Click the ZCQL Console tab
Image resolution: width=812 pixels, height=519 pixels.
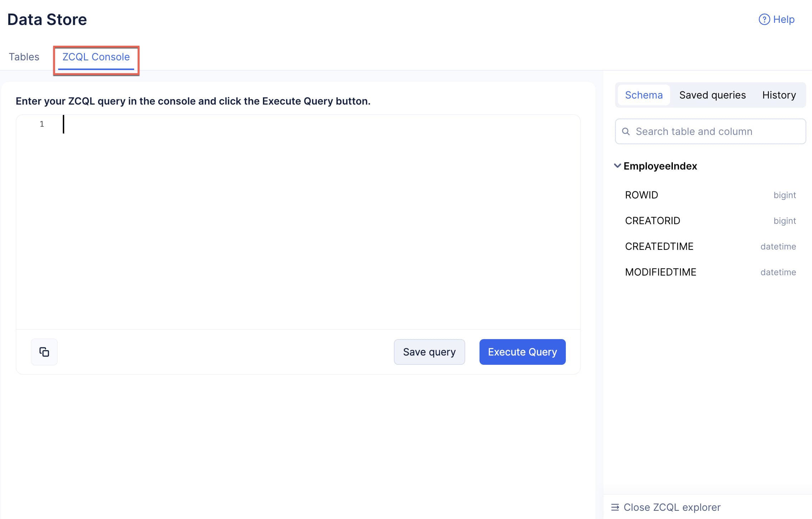[x=96, y=57]
